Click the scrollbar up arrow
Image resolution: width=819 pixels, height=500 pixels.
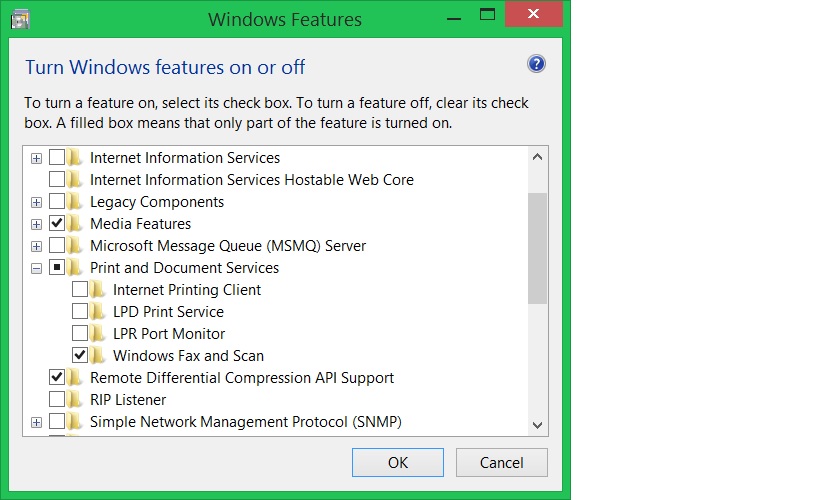(537, 157)
